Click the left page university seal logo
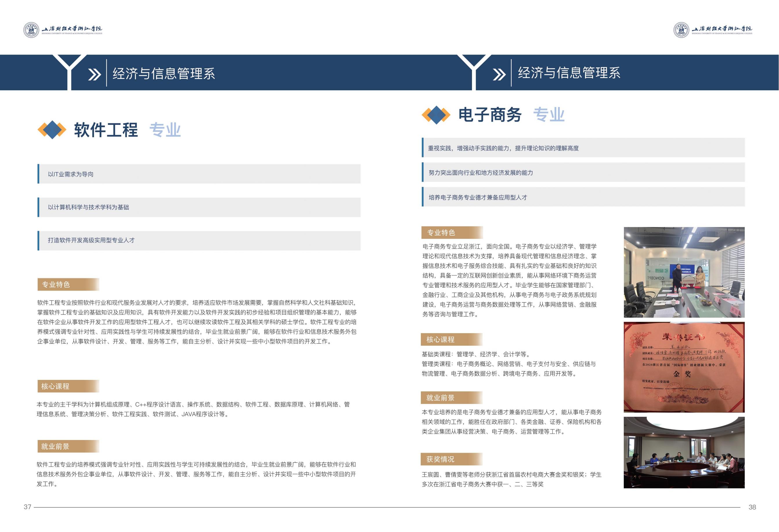Screen dimensions: 779x532 [31, 30]
